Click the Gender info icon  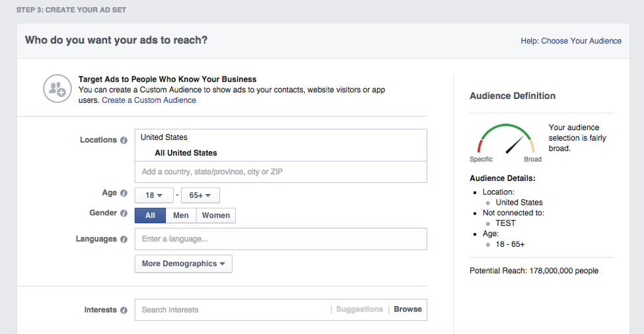(124, 213)
